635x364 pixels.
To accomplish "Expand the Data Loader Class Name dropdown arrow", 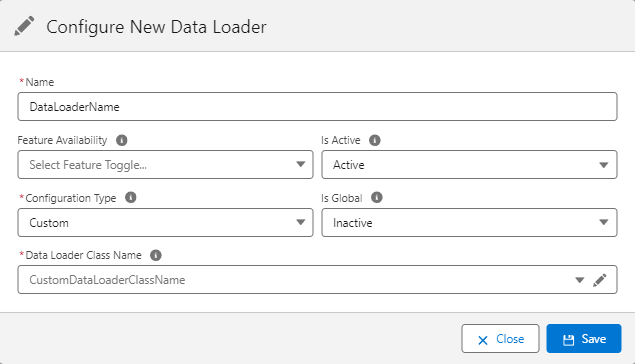I will pos(580,280).
